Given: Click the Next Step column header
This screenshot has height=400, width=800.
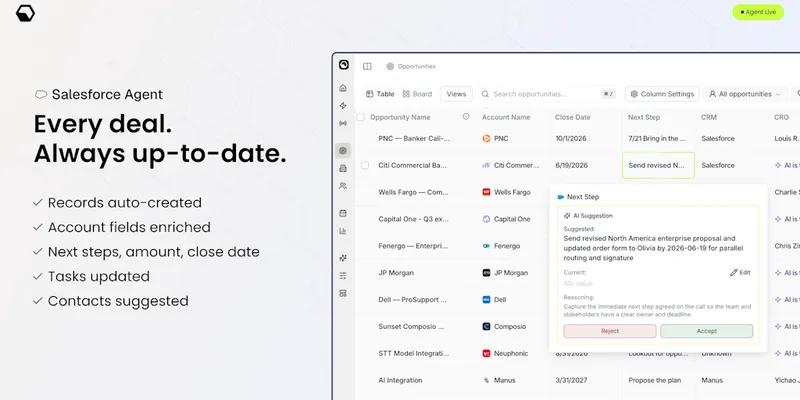Looking at the screenshot, I should click(x=644, y=117).
